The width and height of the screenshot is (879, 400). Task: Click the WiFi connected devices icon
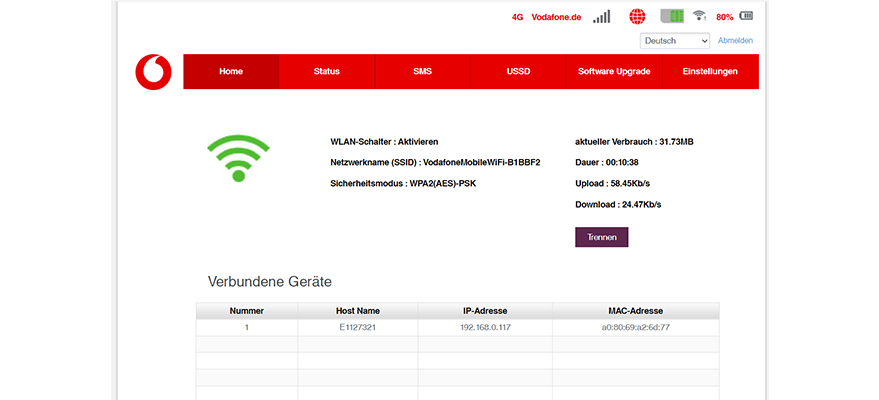[x=699, y=17]
